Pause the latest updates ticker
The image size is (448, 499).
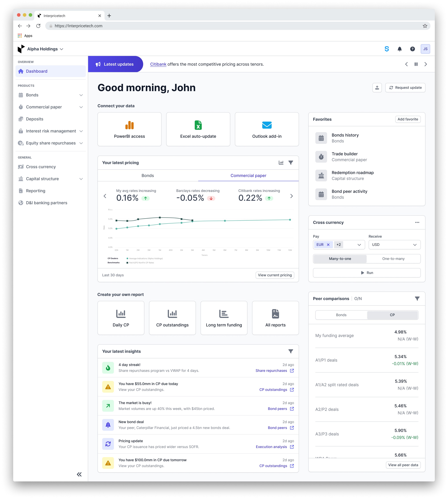click(416, 64)
